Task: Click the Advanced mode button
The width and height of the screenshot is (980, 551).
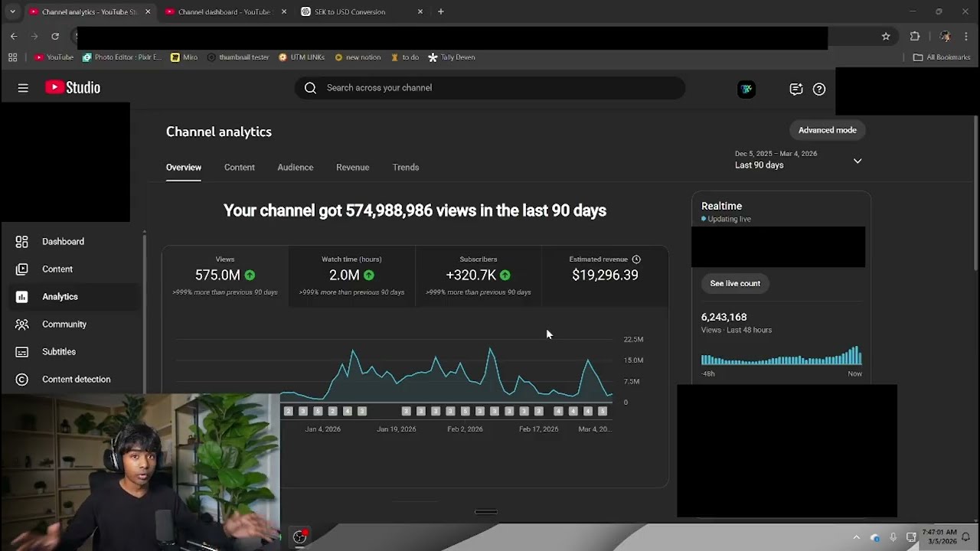Action: point(828,130)
